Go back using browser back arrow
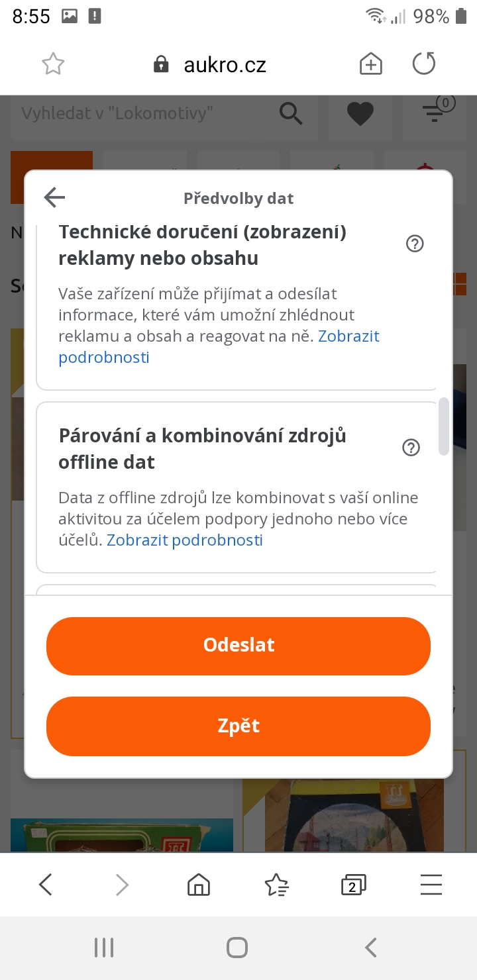Viewport: 477px width, 980px height. (x=46, y=885)
